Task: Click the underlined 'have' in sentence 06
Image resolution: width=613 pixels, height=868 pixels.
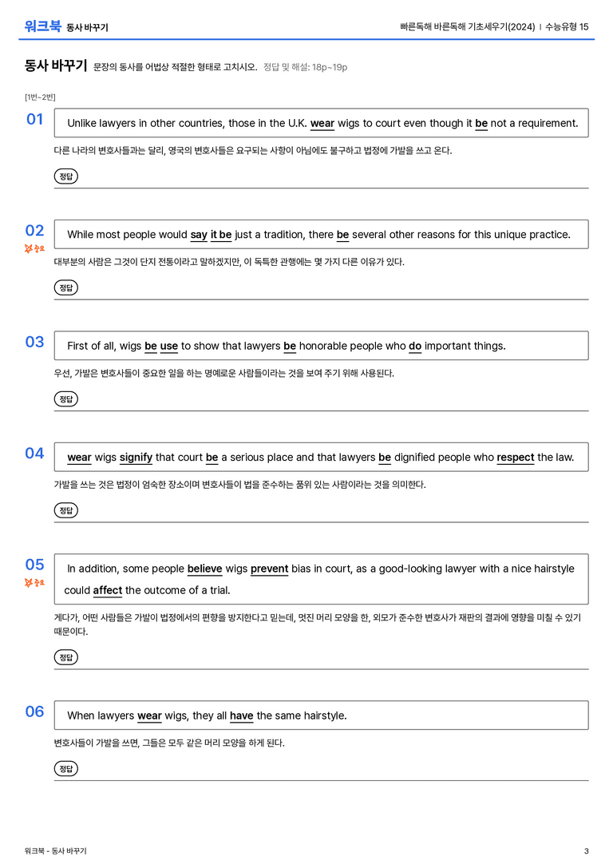Action: pyautogui.click(x=241, y=715)
